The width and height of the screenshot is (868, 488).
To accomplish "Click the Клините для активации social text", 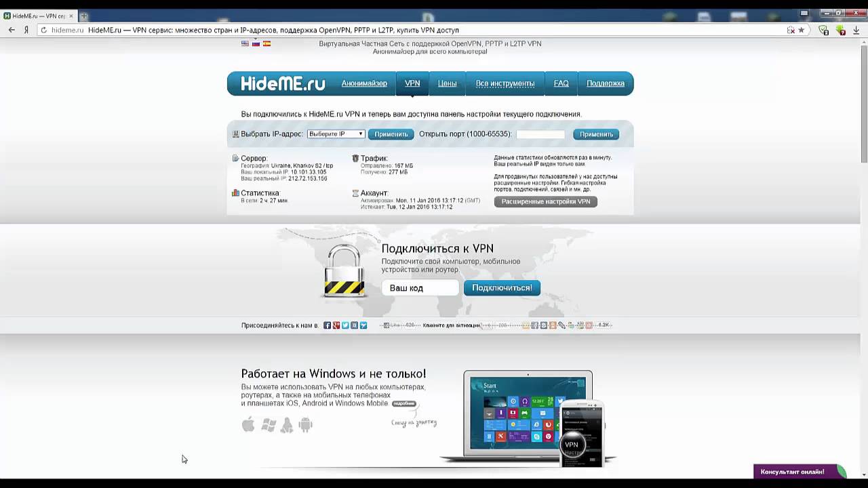I will pyautogui.click(x=452, y=325).
